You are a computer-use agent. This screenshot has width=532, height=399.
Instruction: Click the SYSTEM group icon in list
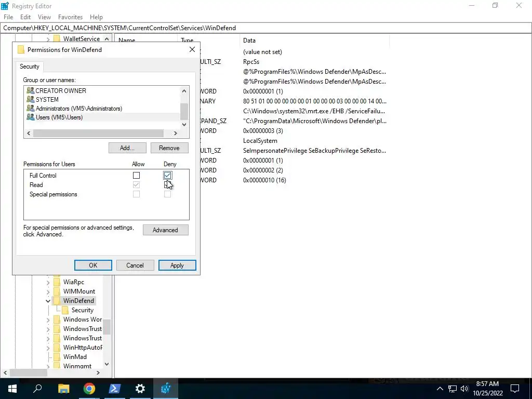coord(31,99)
